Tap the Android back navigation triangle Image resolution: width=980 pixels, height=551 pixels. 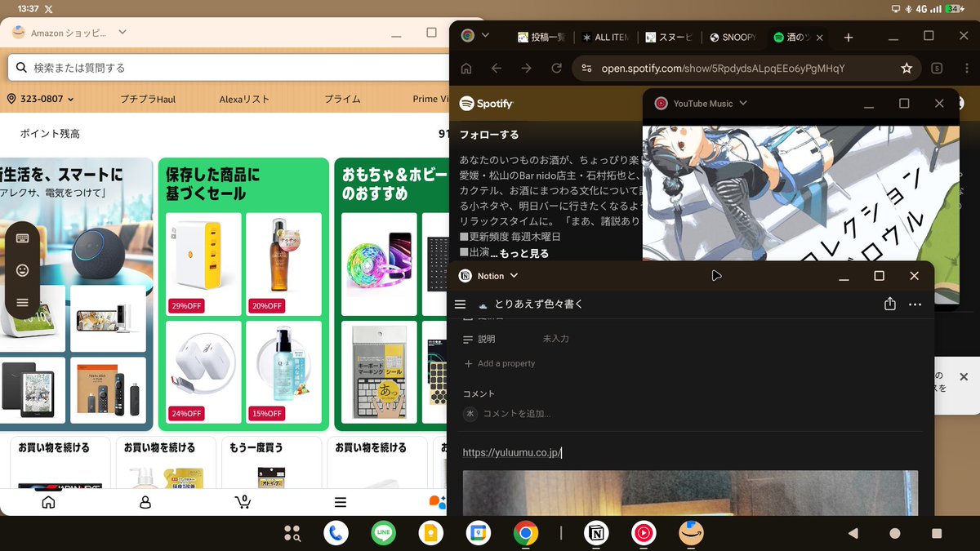tap(853, 533)
